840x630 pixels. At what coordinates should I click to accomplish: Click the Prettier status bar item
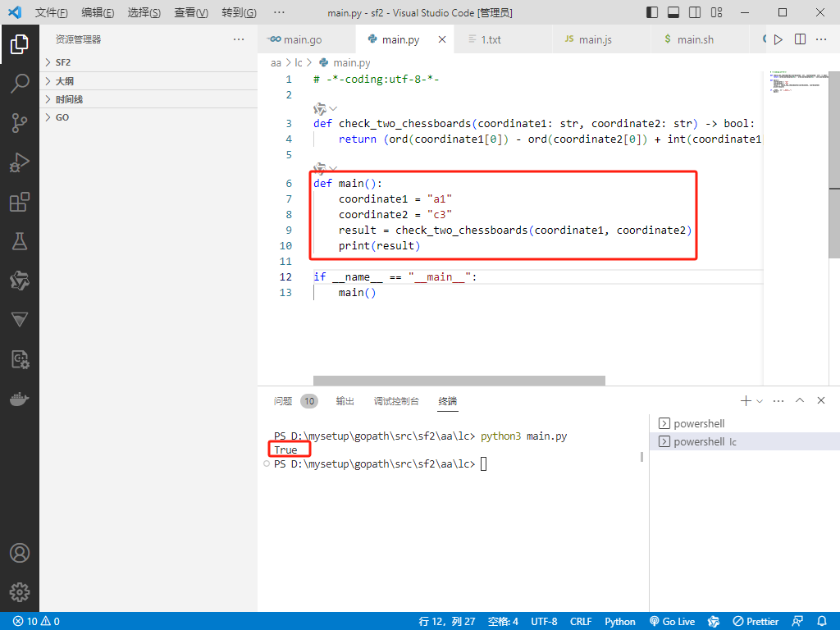click(756, 622)
